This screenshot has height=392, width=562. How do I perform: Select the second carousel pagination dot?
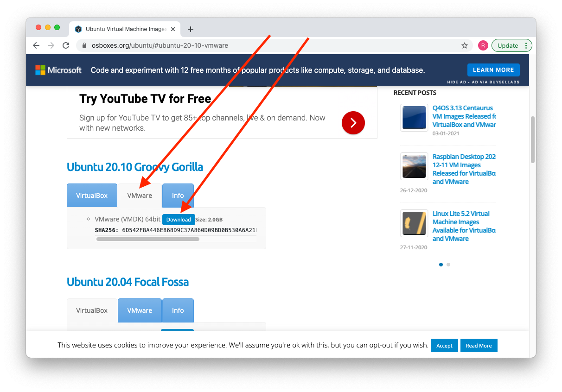448,265
